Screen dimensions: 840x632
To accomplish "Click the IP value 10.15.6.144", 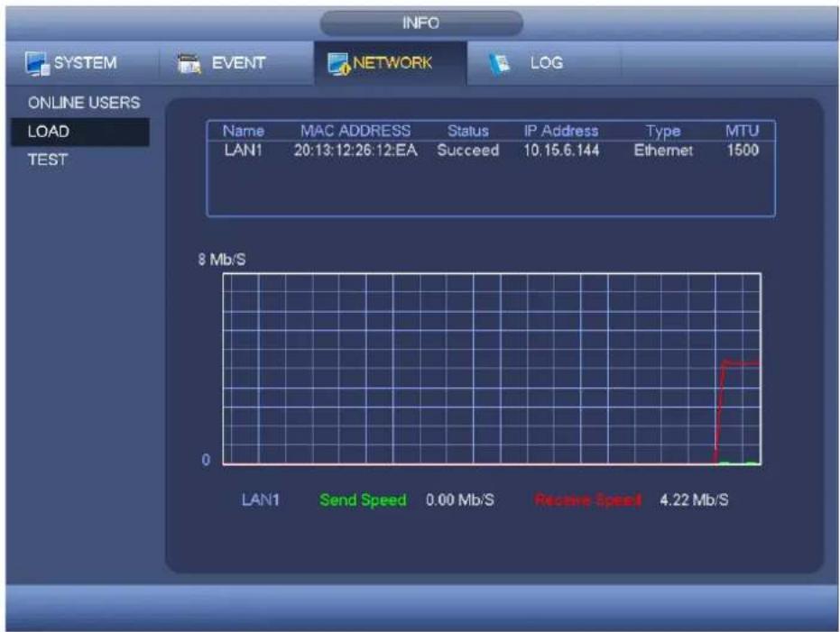I will click(561, 151).
